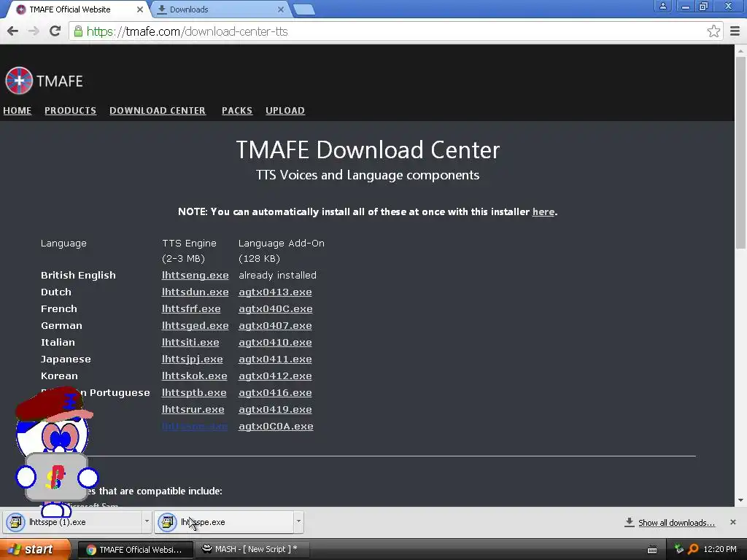Image resolution: width=747 pixels, height=560 pixels.
Task: Click the download arrow icon beside Show all downloads
Action: point(630,522)
